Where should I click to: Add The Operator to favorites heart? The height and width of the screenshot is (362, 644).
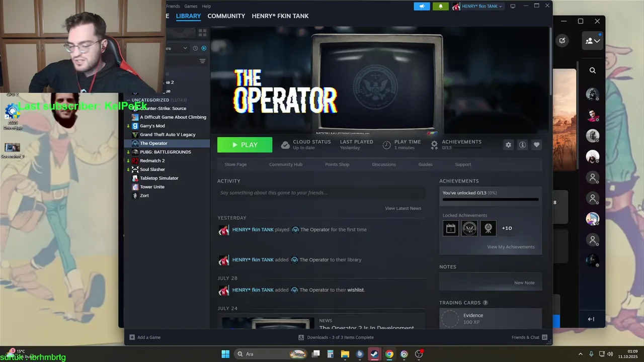point(536,145)
